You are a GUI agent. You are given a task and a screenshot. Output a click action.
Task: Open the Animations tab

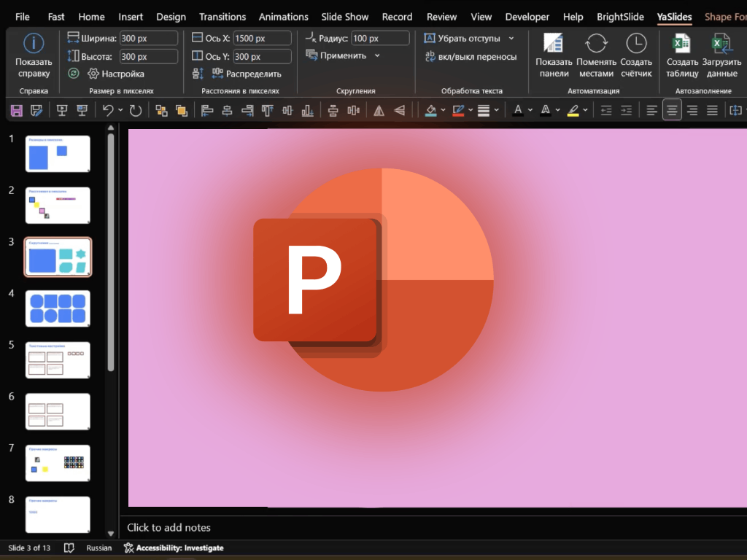tap(284, 17)
